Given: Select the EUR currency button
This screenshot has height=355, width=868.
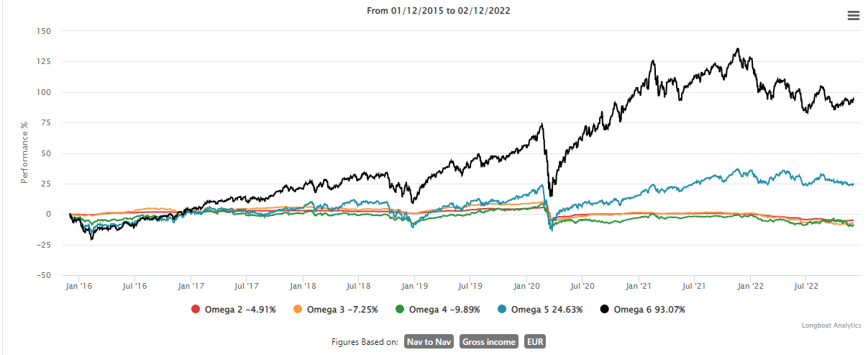Looking at the screenshot, I should coord(534,342).
